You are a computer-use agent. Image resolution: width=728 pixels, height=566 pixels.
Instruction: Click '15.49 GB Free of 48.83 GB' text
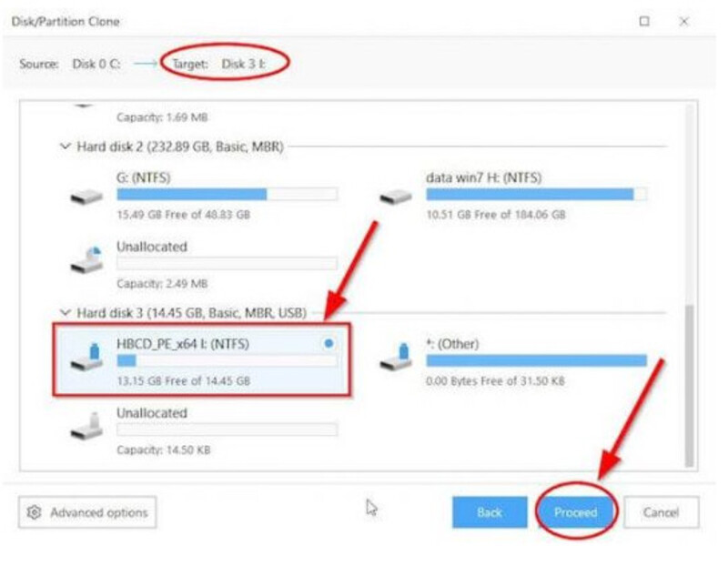[184, 215]
